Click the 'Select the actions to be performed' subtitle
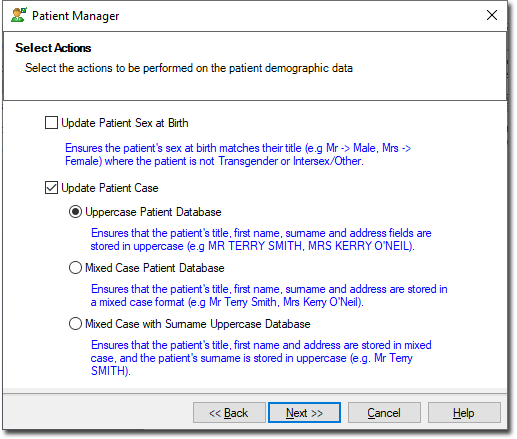517x439 pixels. click(189, 68)
